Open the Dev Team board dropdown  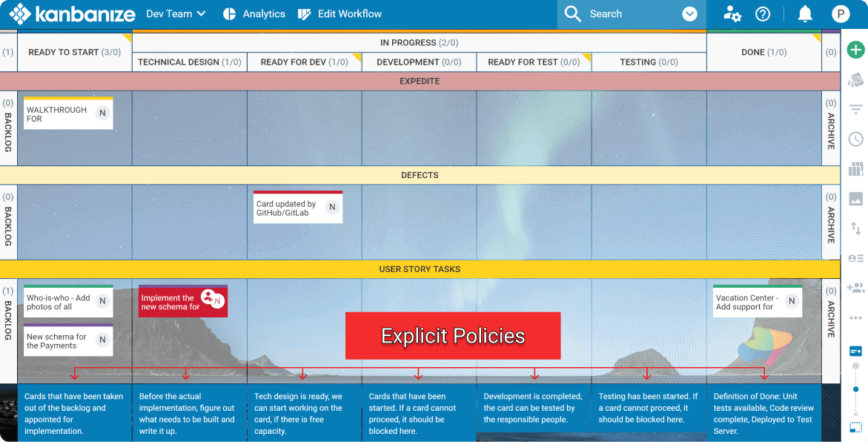[176, 13]
